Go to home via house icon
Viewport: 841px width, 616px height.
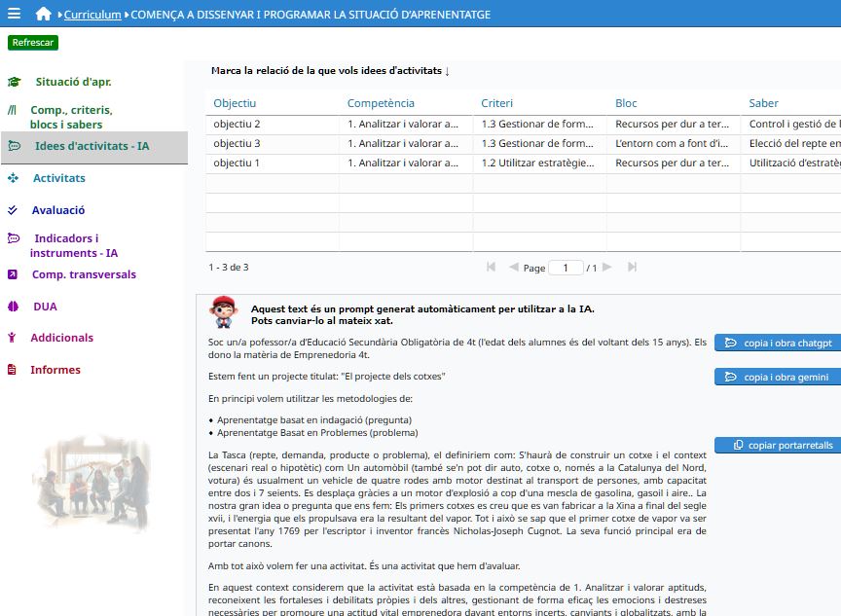(43, 14)
